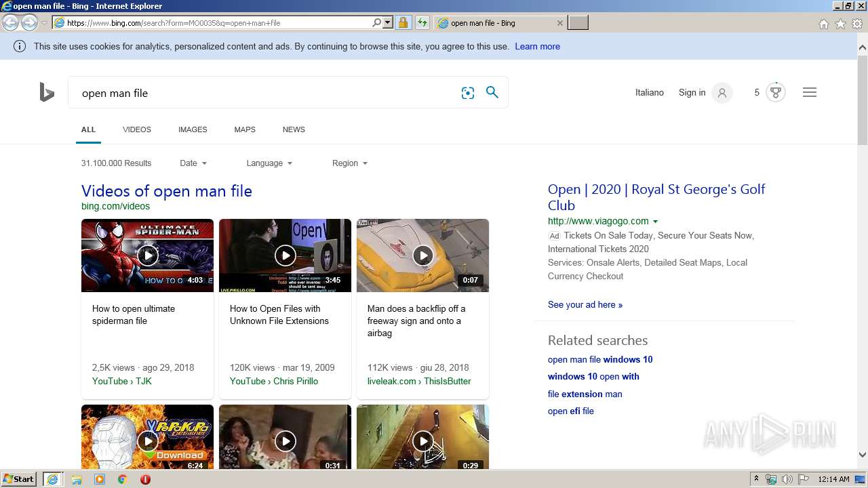Open visual search camera icon
The image size is (868, 488).
pos(468,93)
